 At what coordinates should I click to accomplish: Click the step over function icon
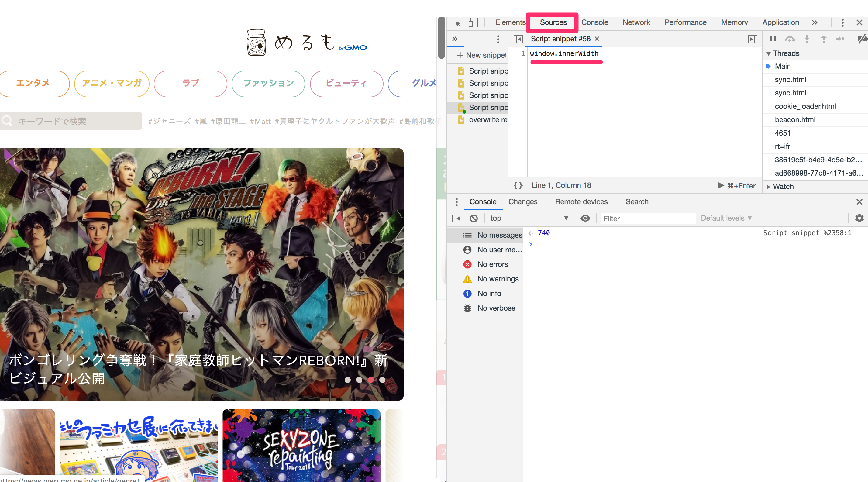(x=790, y=39)
